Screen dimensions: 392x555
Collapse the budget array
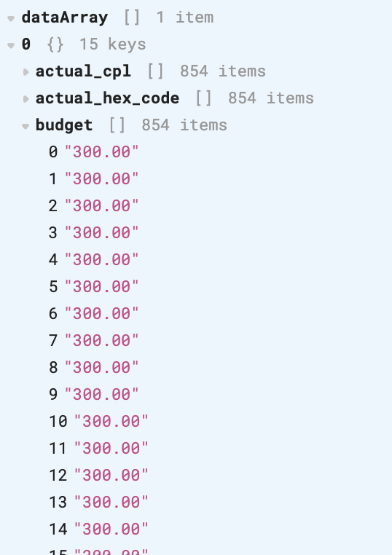pyautogui.click(x=26, y=126)
